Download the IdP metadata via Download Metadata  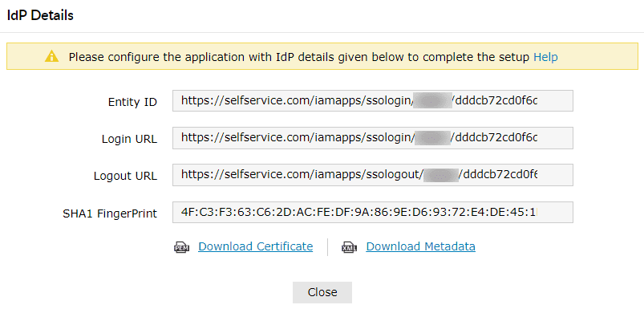pos(420,246)
